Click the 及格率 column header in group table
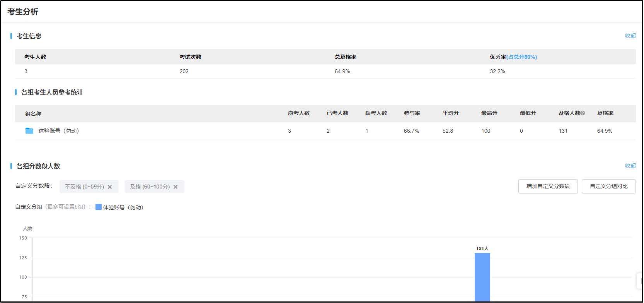The image size is (644, 303). tap(605, 113)
